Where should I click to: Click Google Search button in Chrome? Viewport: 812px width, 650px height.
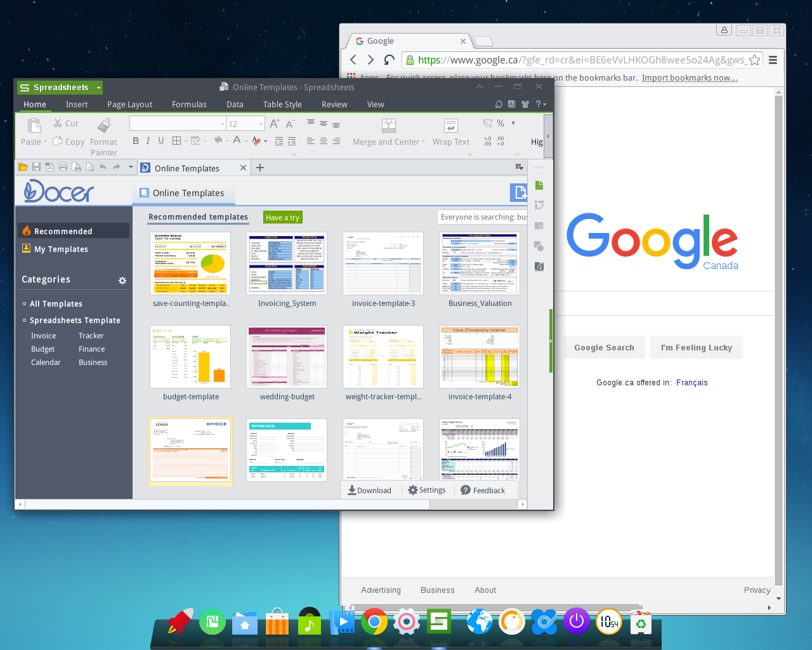point(604,347)
